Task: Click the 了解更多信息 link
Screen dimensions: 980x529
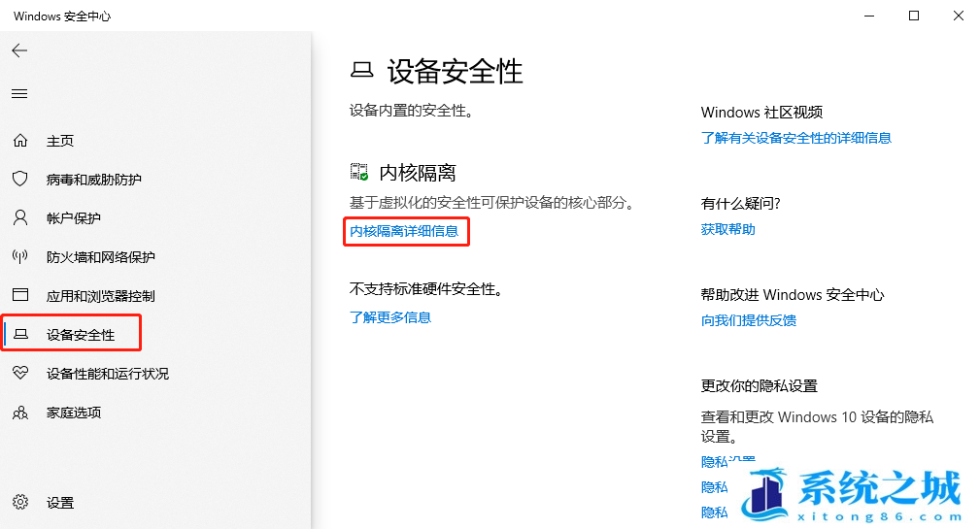Action: tap(390, 317)
